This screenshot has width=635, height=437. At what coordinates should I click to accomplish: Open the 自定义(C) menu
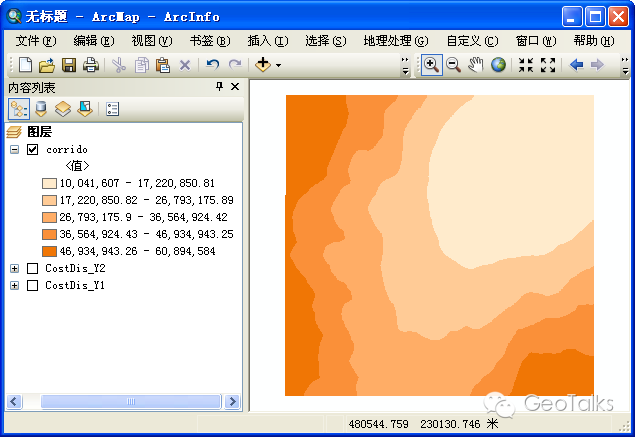[x=472, y=41]
